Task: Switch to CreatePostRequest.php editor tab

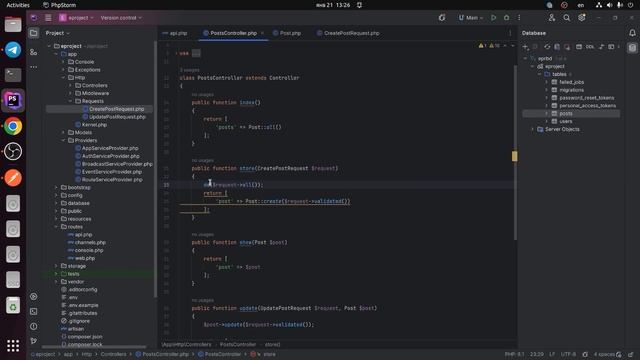Action: pyautogui.click(x=348, y=33)
